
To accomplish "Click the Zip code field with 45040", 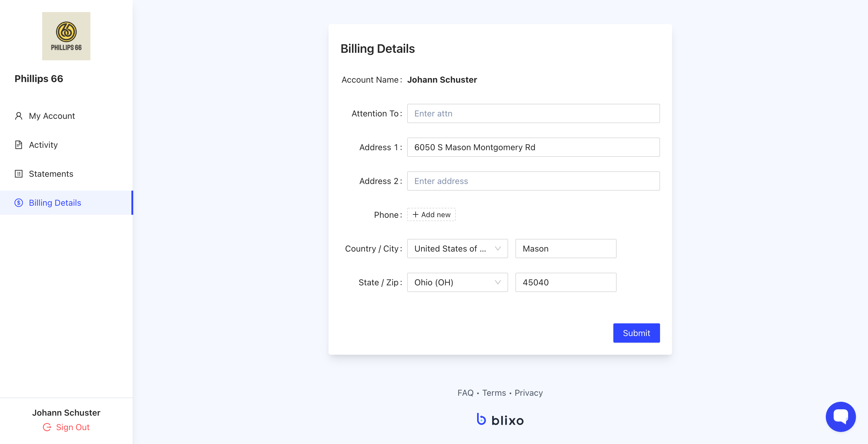I will tap(565, 283).
